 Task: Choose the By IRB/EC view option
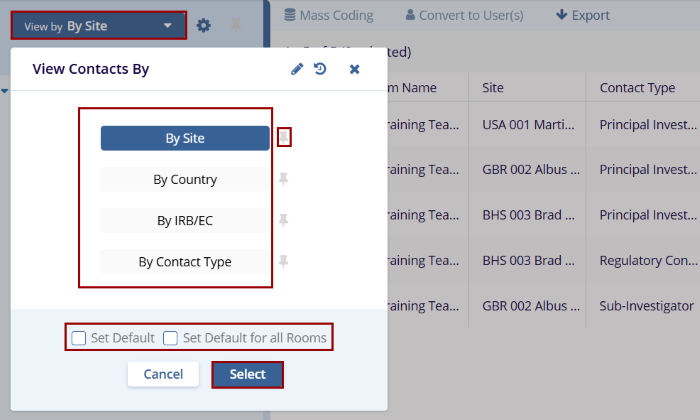tap(185, 220)
